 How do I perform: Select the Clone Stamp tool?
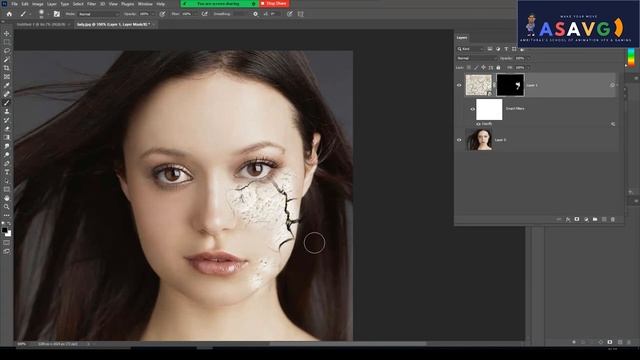click(x=7, y=111)
